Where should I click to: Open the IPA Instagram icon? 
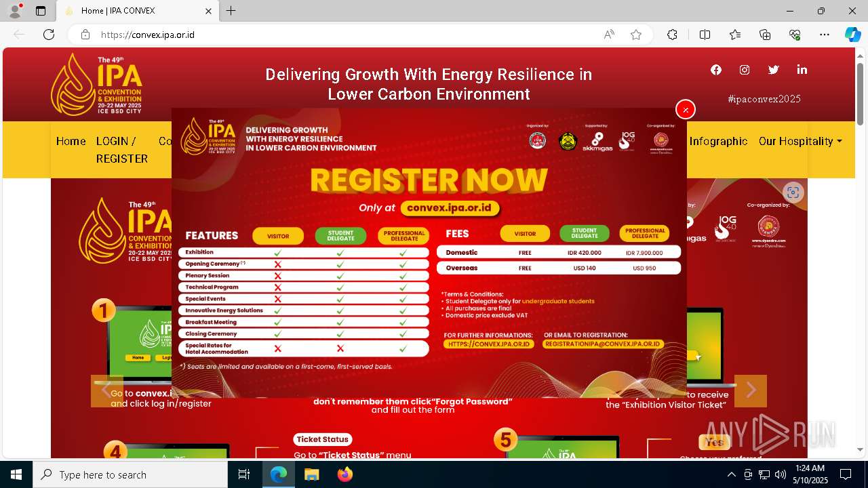(745, 70)
